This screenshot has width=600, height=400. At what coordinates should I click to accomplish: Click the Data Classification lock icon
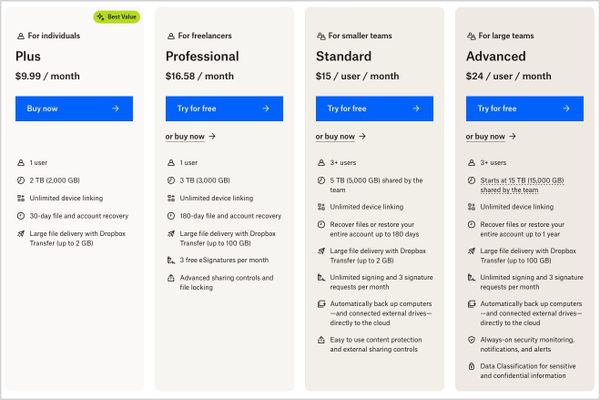point(471,366)
